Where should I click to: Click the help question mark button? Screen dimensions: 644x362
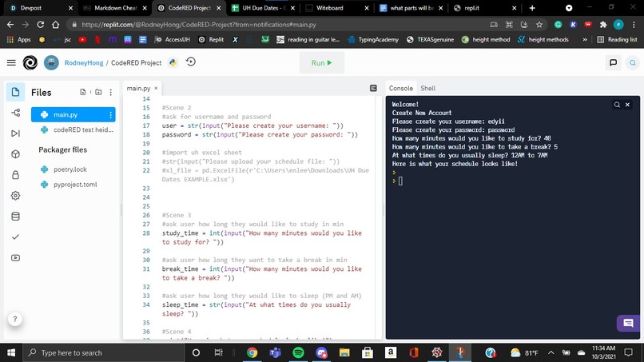click(15, 319)
